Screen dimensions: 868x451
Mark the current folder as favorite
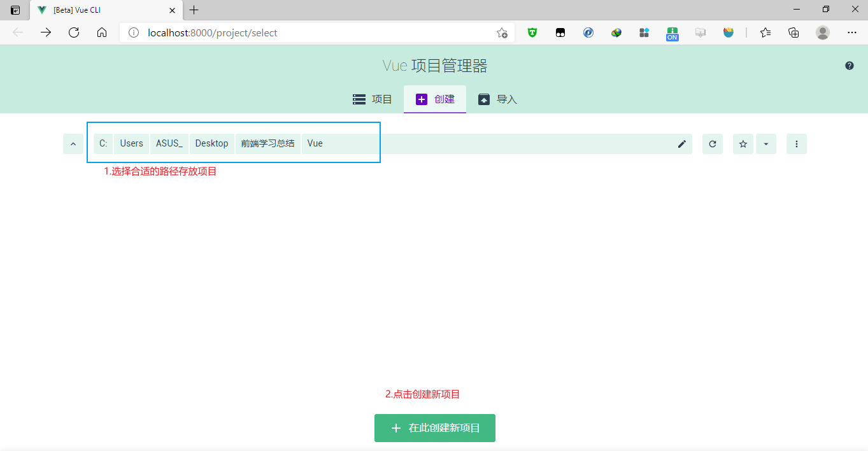pos(743,144)
